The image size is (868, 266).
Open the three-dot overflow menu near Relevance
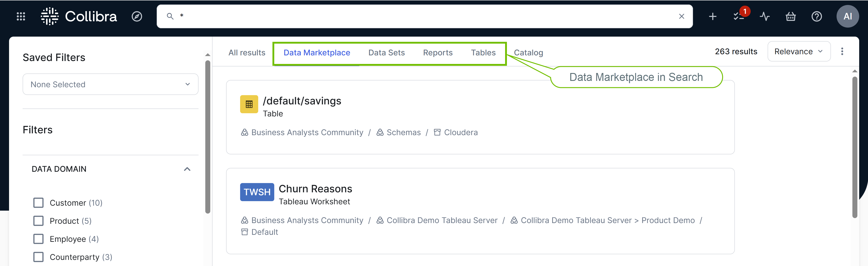pos(842,51)
